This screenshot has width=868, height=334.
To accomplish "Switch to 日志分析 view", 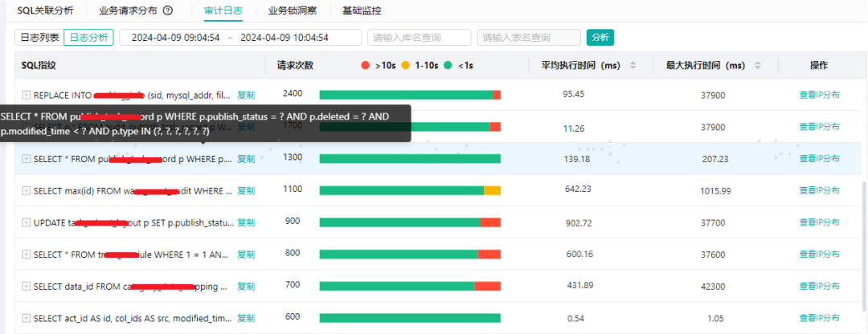I will click(x=88, y=37).
